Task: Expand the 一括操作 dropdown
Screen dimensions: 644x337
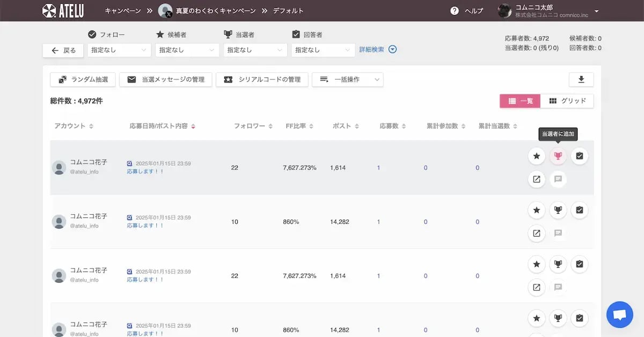Action: (347, 79)
